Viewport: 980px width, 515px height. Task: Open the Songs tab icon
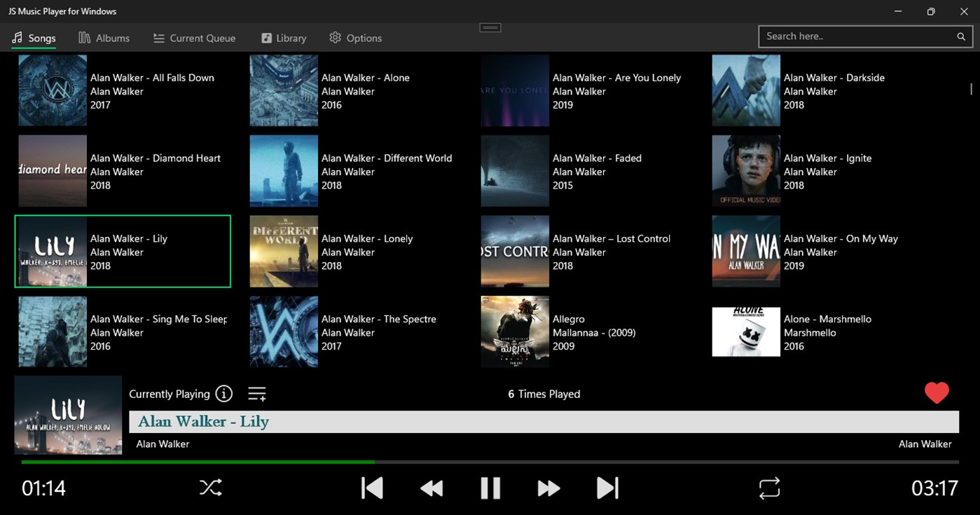[x=17, y=37]
